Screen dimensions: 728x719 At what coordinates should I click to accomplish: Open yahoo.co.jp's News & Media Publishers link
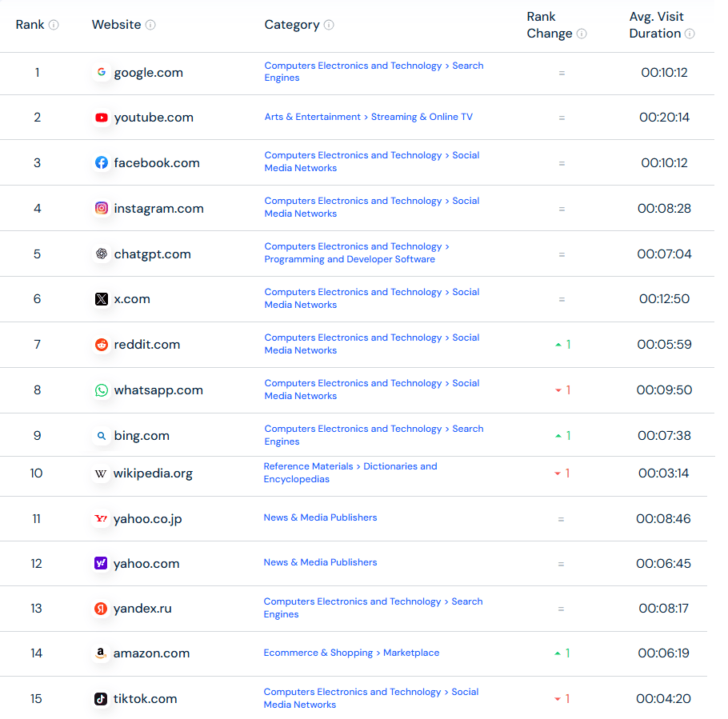point(320,517)
